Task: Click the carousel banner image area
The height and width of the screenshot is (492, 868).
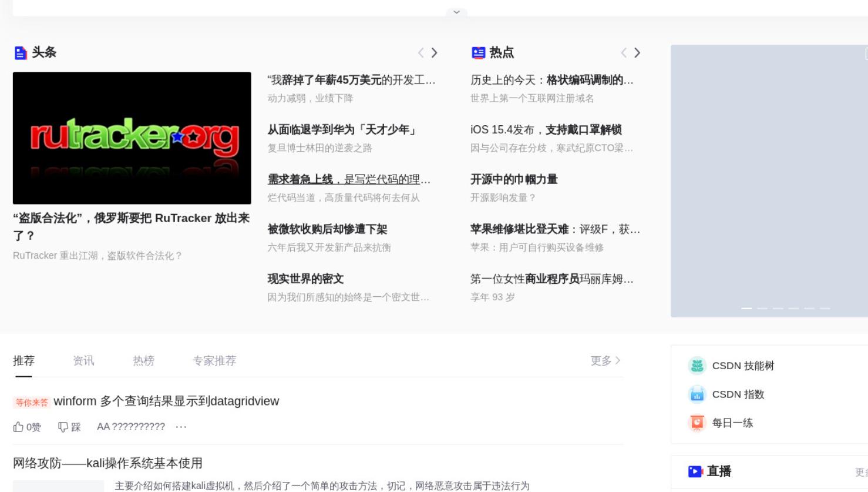Action: [x=769, y=181]
